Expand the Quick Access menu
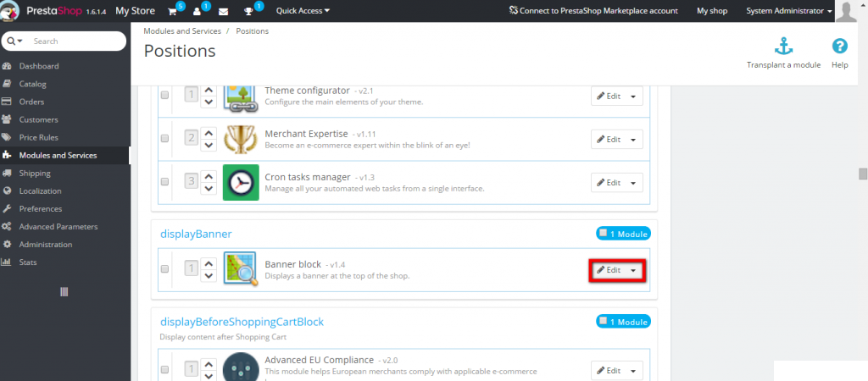 [x=303, y=10]
